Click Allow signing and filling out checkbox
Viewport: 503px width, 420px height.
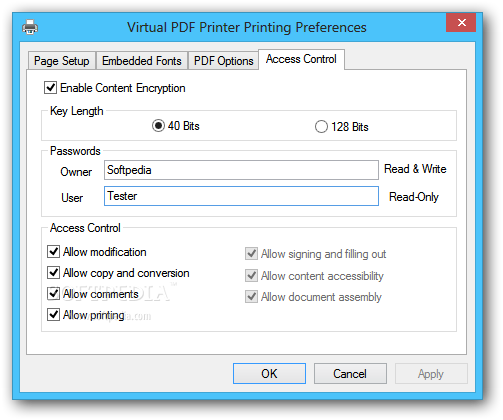click(251, 254)
